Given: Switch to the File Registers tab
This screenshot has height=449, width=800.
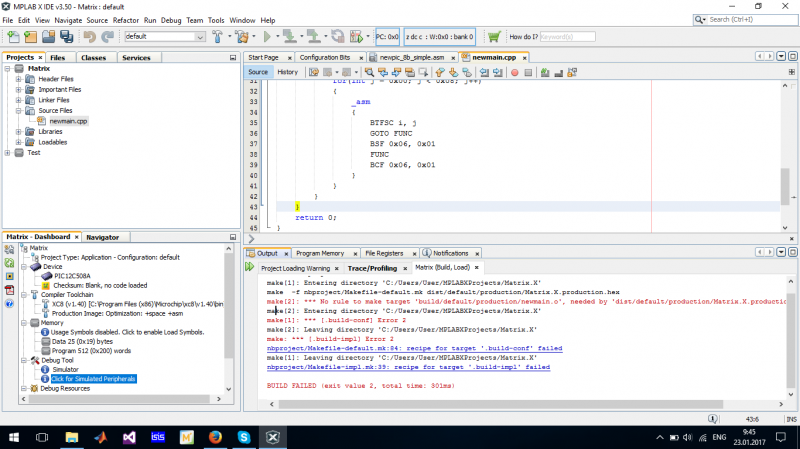Looking at the screenshot, I should (384, 254).
